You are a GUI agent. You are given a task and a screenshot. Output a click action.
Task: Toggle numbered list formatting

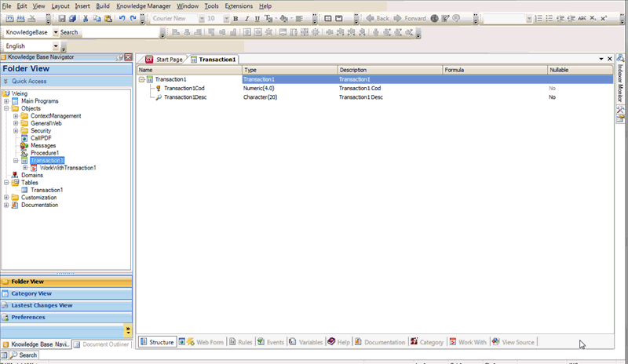(539, 18)
